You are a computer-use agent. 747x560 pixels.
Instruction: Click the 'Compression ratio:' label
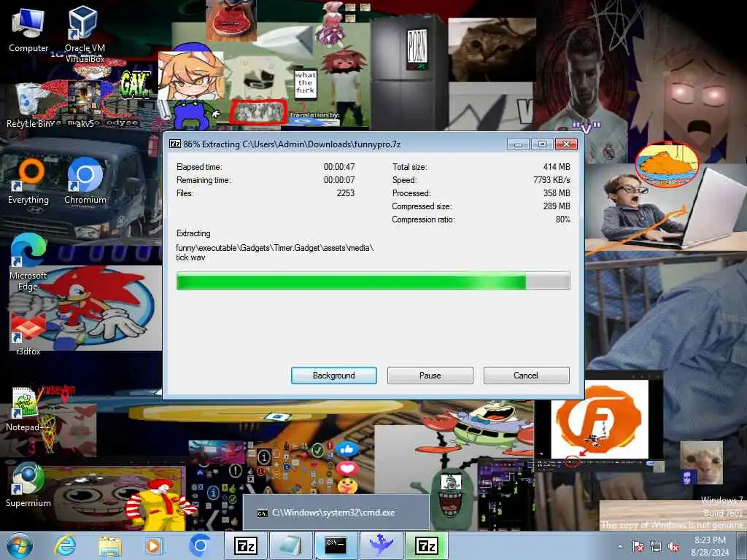coord(423,219)
